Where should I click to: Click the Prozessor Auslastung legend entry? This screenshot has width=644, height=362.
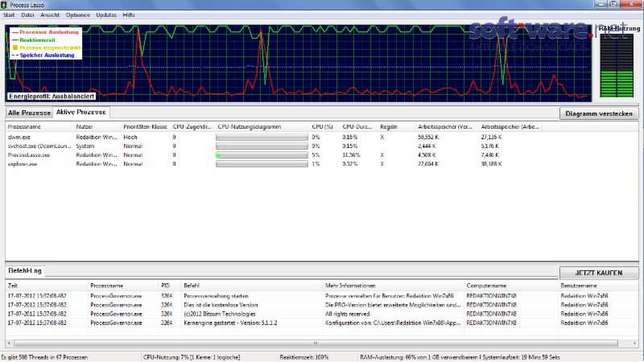45,32
